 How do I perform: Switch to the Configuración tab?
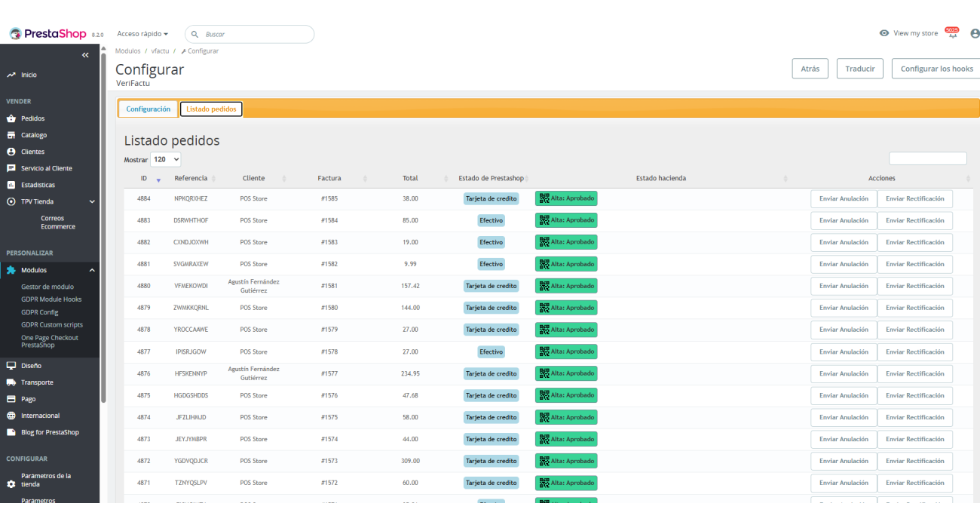pos(148,109)
